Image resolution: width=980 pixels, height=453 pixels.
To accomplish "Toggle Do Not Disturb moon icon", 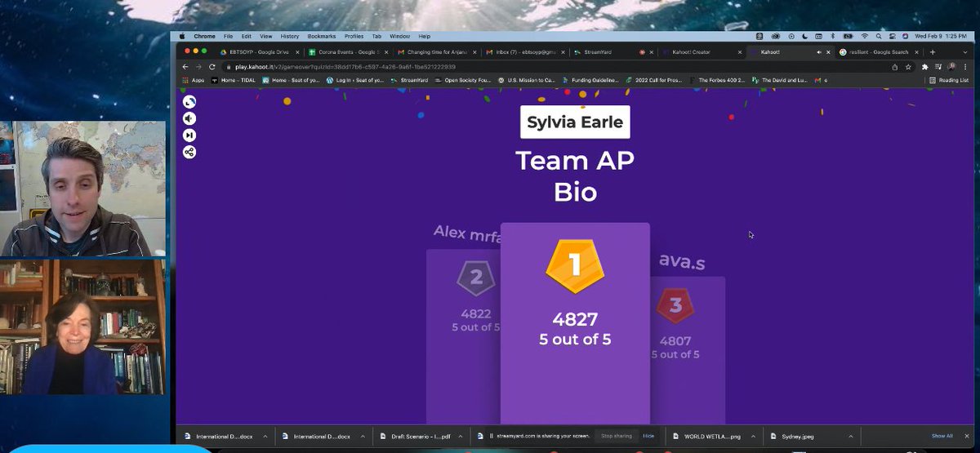I will 806,37.
